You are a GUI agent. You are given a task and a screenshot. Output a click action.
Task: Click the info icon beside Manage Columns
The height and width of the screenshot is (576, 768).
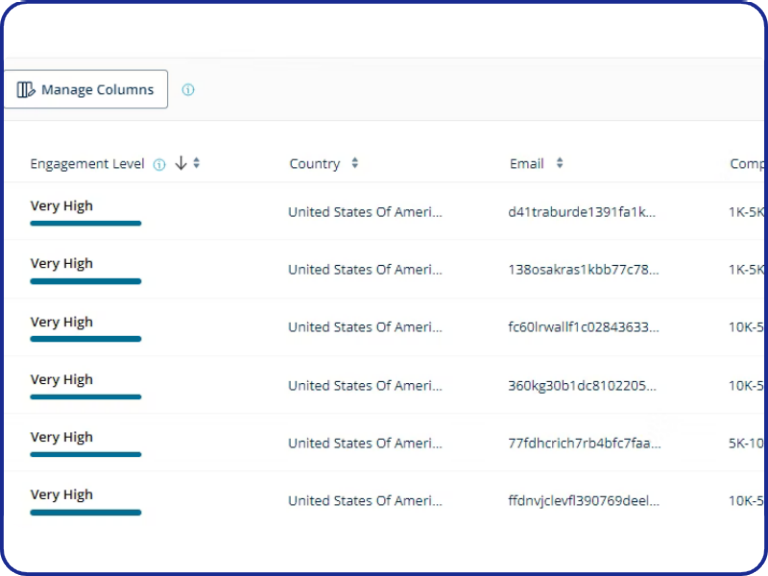pos(188,90)
